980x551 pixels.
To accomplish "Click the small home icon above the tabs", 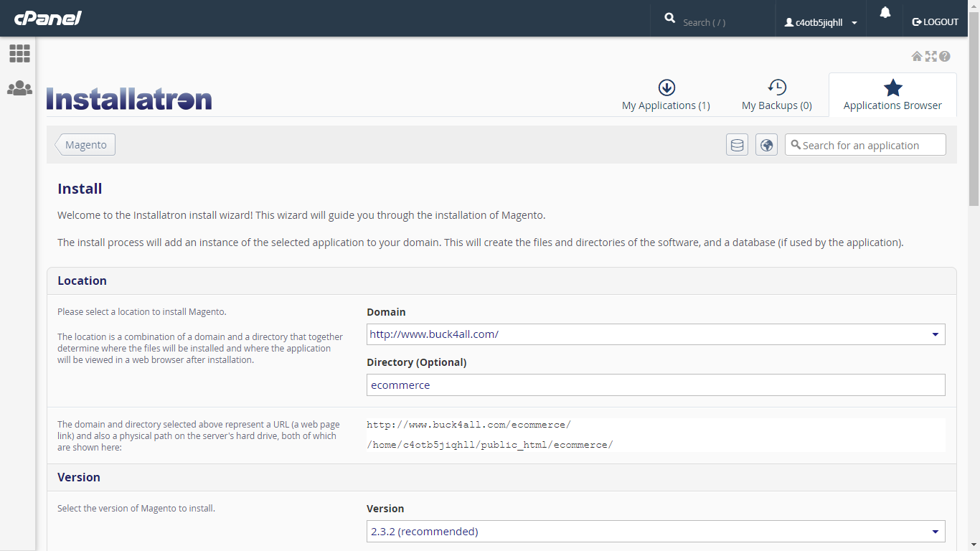I will tap(917, 56).
